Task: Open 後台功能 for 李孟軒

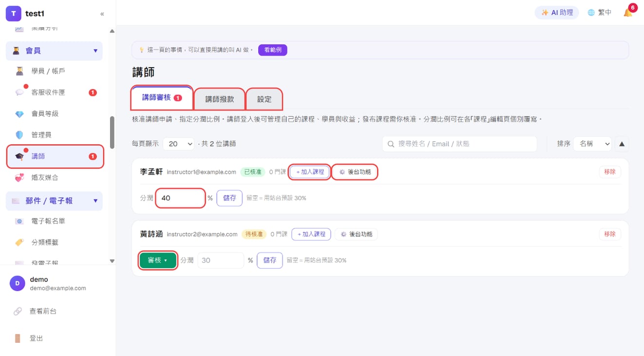Action: (x=355, y=172)
